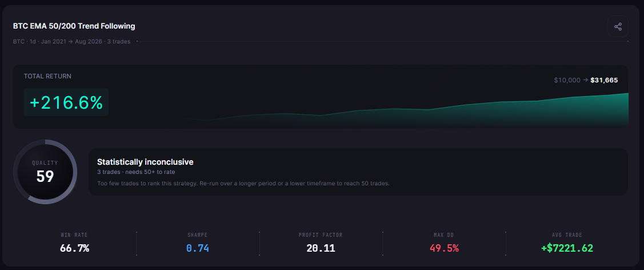Click the horizontal divider line under the title
This screenshot has height=270, width=644.
click(382, 42)
